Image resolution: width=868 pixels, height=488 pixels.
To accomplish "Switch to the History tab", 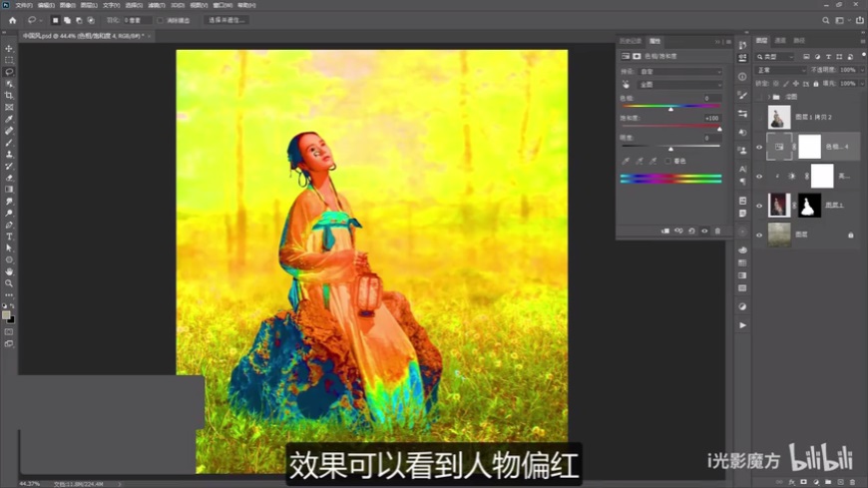I will tap(631, 42).
